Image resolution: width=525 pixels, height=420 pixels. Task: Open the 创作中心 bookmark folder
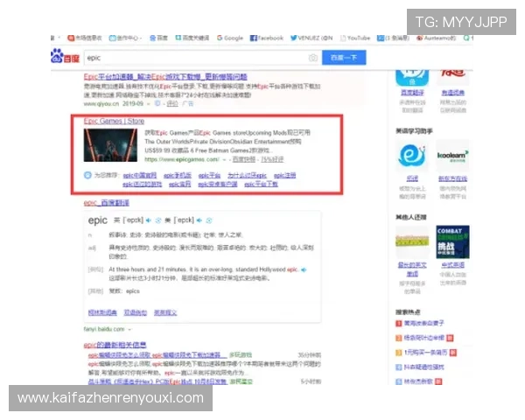coord(124,38)
